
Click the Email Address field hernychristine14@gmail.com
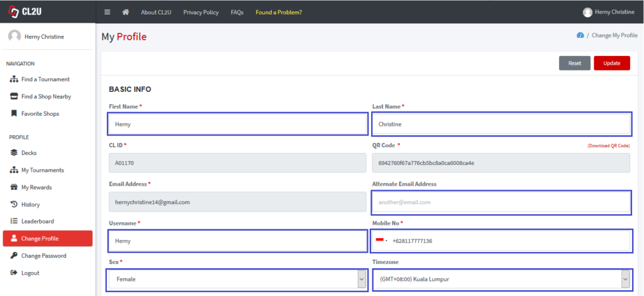pyautogui.click(x=237, y=202)
